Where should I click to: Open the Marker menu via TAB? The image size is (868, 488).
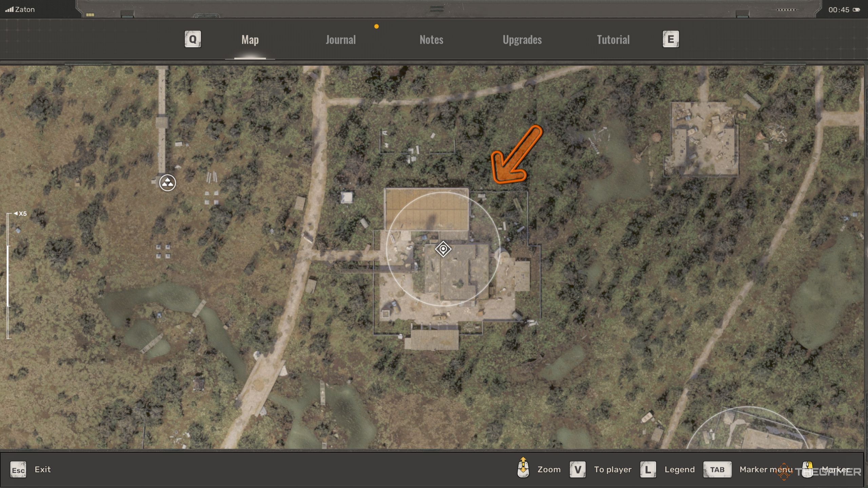pyautogui.click(x=717, y=469)
